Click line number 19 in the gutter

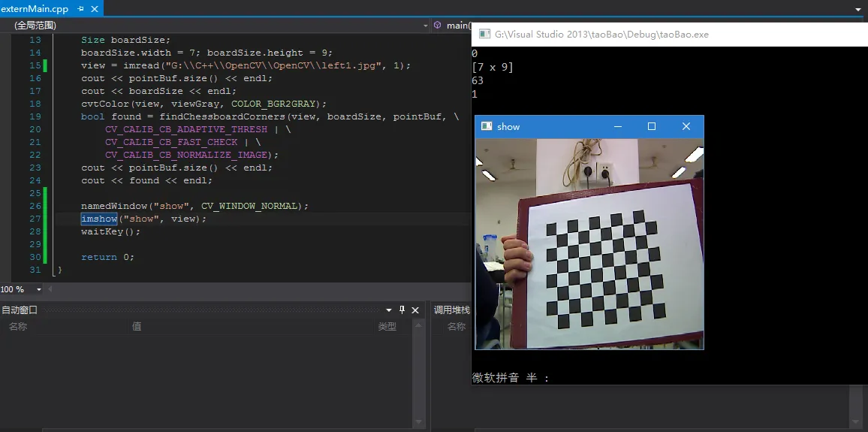[x=35, y=116]
